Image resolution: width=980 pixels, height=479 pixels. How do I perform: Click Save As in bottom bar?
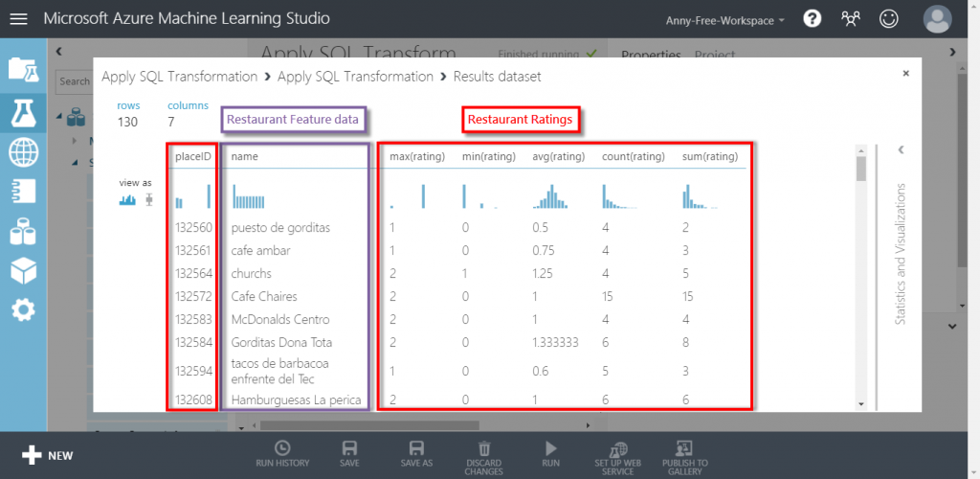(416, 455)
